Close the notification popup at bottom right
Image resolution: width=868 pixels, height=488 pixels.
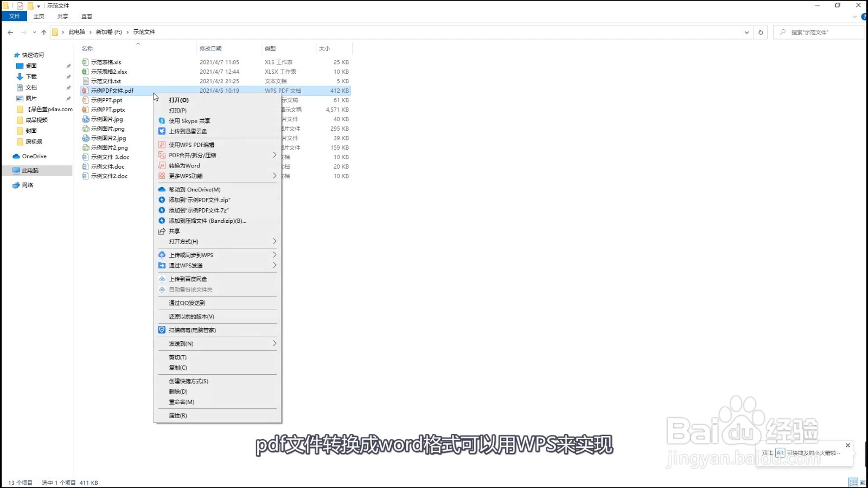[x=848, y=445]
